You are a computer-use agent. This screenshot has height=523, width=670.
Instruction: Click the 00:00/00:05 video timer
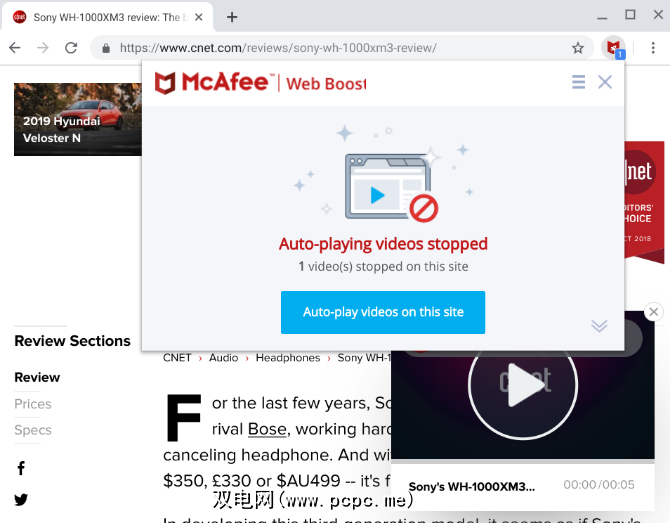click(599, 485)
